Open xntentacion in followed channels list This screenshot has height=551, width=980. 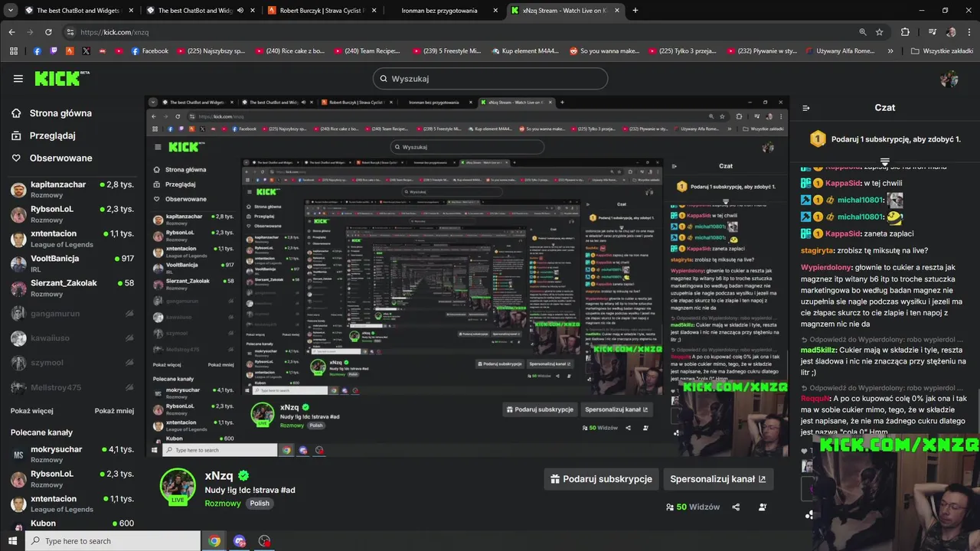73,239
